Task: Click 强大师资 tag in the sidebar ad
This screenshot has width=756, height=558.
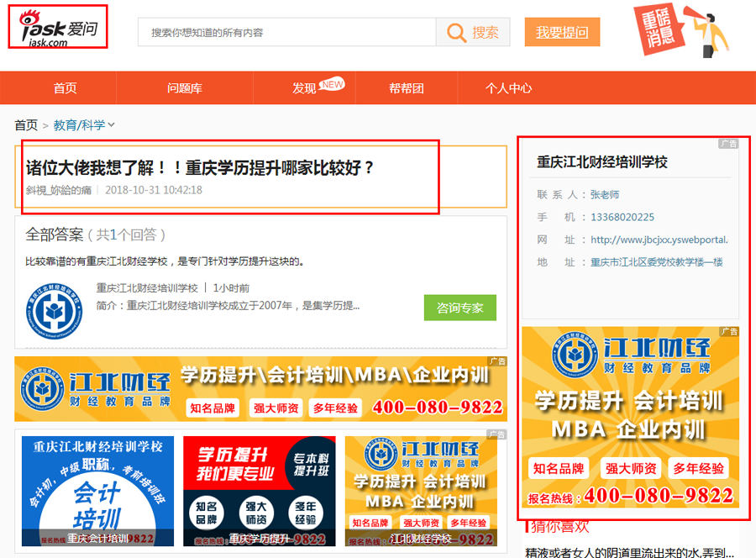Action: point(631,468)
